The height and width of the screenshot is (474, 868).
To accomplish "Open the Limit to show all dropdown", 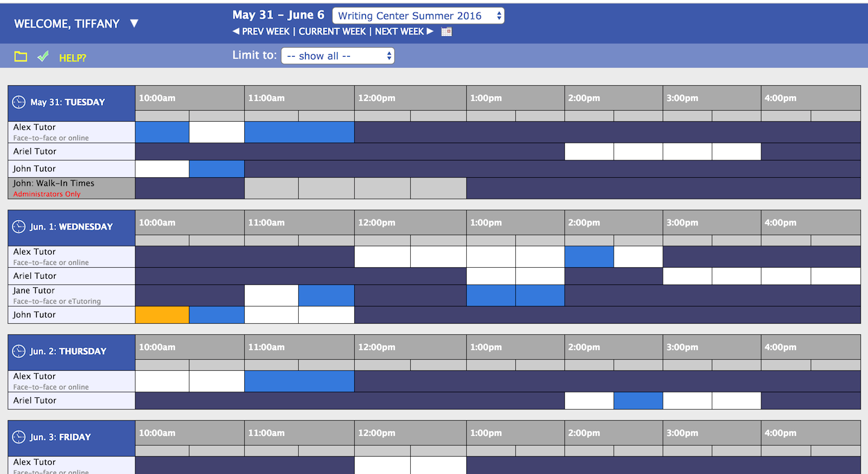I will (x=338, y=56).
